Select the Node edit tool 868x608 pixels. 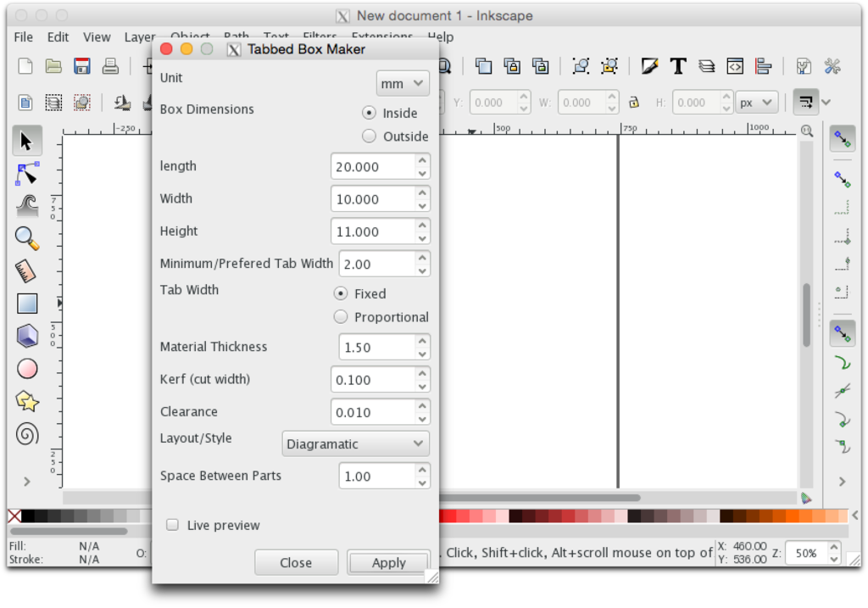(x=26, y=173)
